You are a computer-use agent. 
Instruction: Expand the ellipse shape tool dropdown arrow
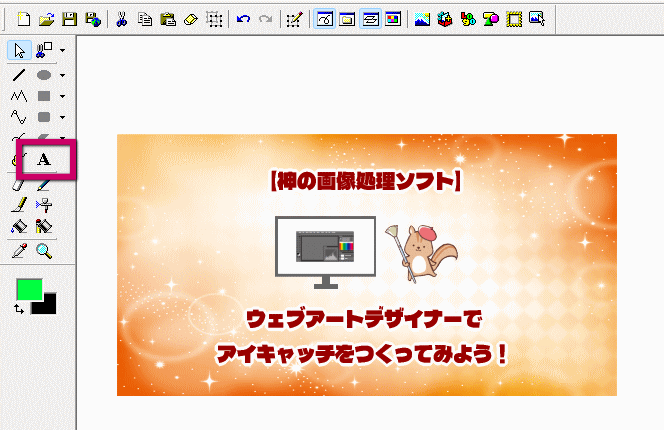pos(62,75)
